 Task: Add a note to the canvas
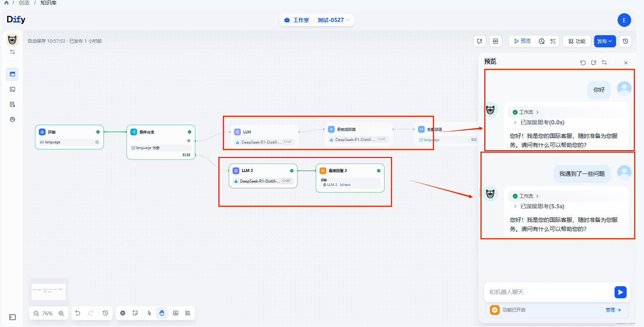coord(135,313)
